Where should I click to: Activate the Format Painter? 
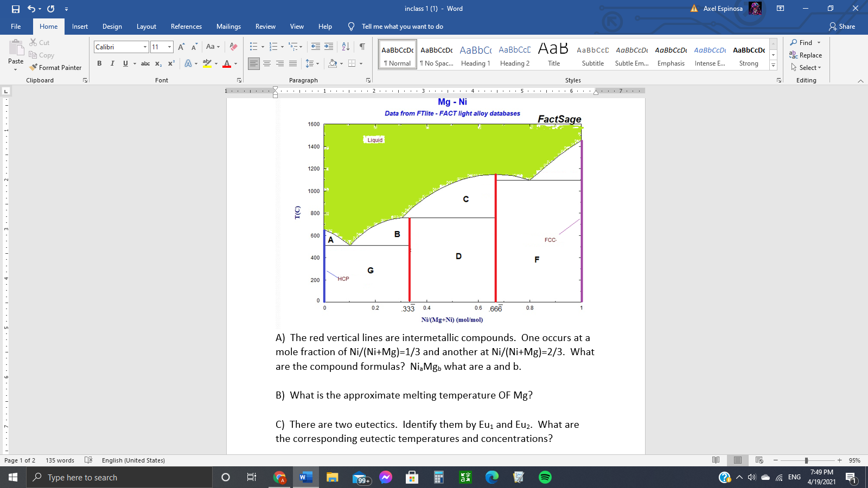[56, 67]
